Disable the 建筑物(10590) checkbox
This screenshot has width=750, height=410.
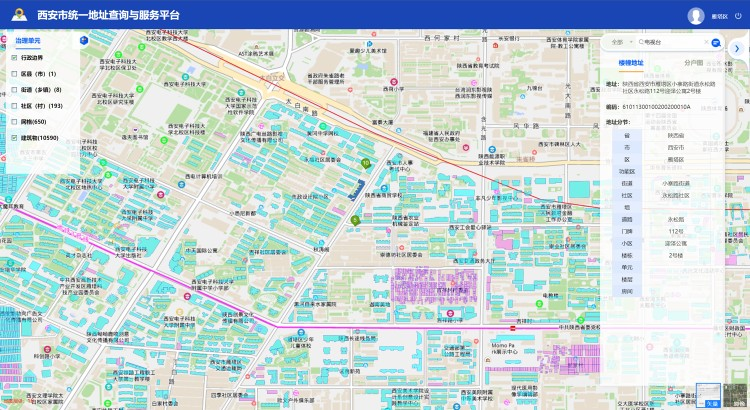click(15, 138)
